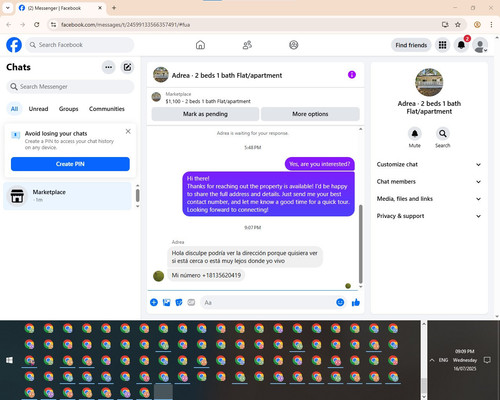Viewport: 500px width, 400px height.
Task: Click the conversation scrollbar thumb
Action: coord(360,244)
